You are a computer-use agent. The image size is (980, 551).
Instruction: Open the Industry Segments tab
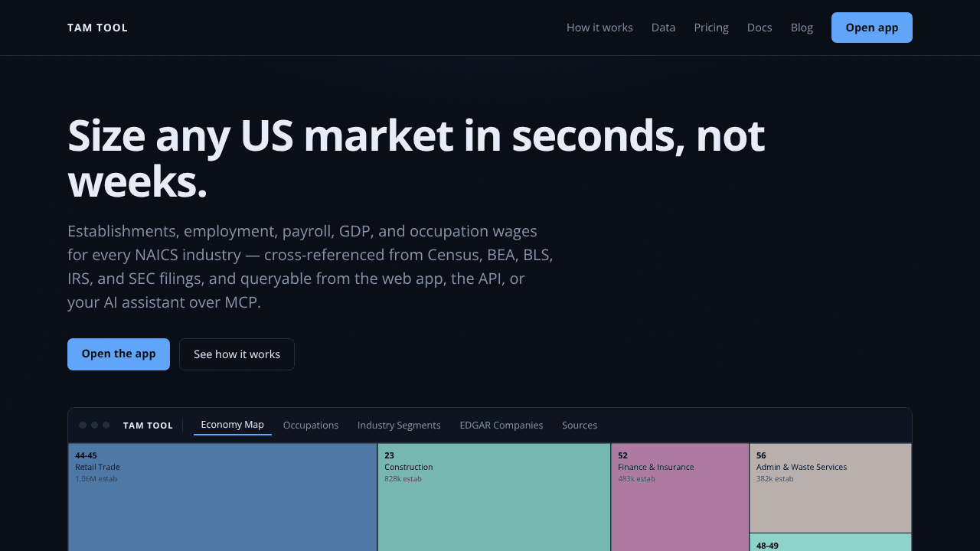click(x=399, y=425)
